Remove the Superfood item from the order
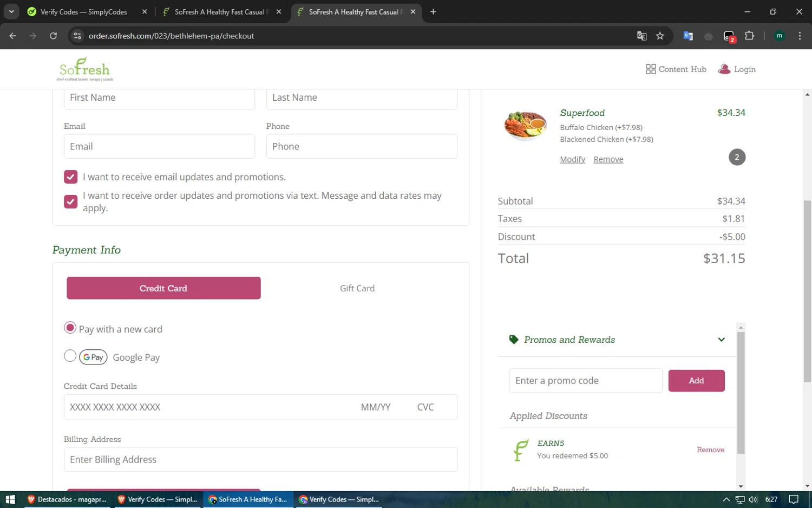The image size is (812, 508). (608, 159)
